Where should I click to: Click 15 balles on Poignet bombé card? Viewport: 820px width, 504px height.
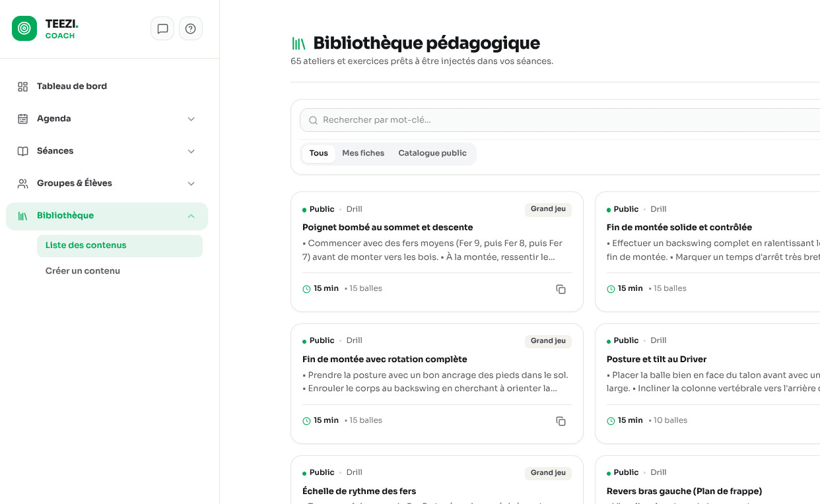[x=366, y=289]
